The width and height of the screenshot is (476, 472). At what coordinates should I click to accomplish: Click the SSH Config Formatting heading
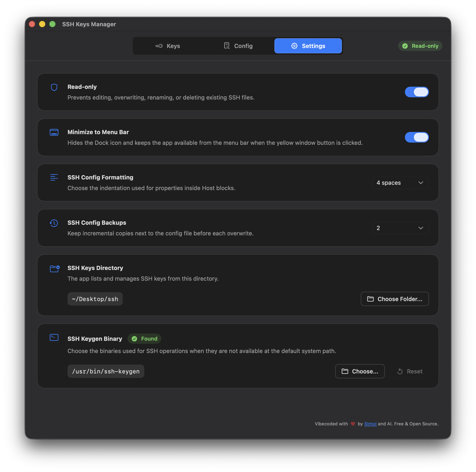tap(100, 177)
